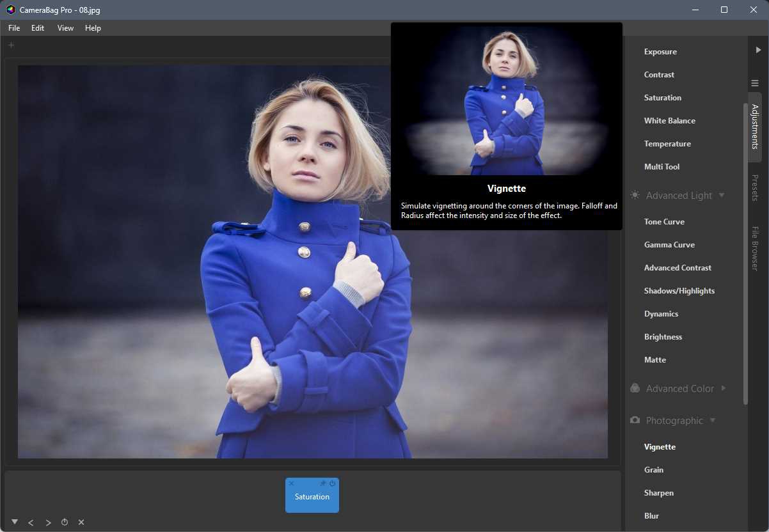This screenshot has height=532, width=769.
Task: Pin the Saturation tile
Action: pyautogui.click(x=323, y=483)
